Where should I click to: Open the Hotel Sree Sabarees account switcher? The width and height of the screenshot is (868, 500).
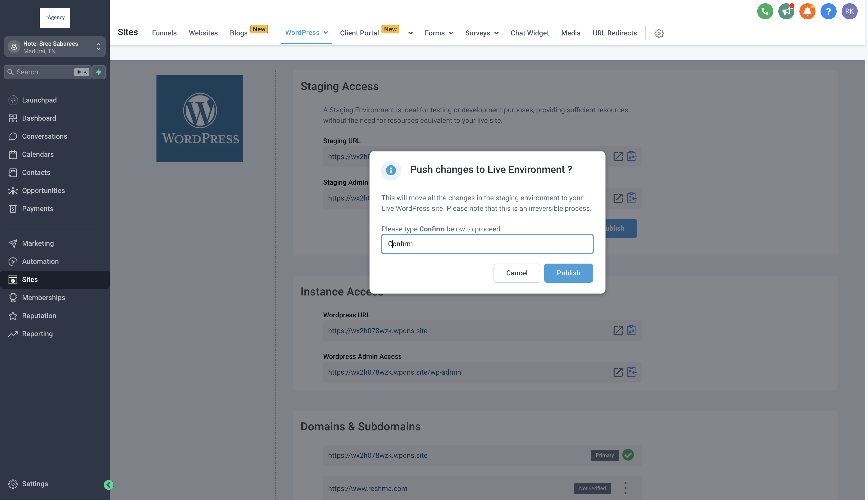55,47
